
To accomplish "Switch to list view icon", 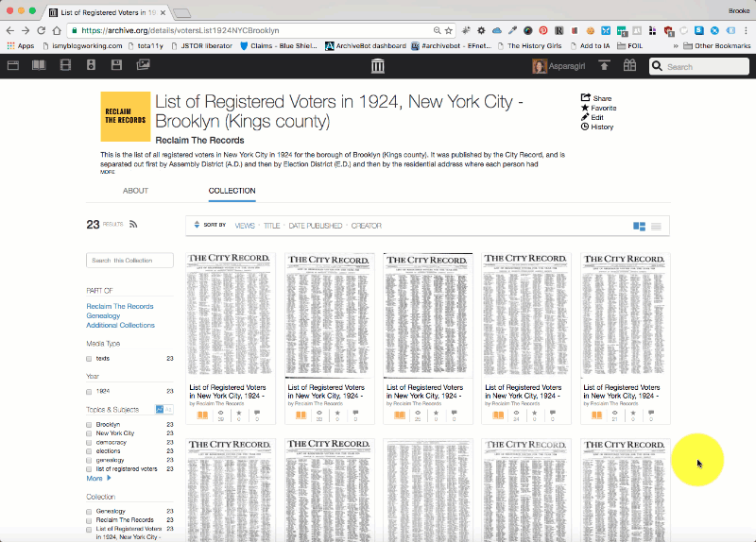I will 656,226.
